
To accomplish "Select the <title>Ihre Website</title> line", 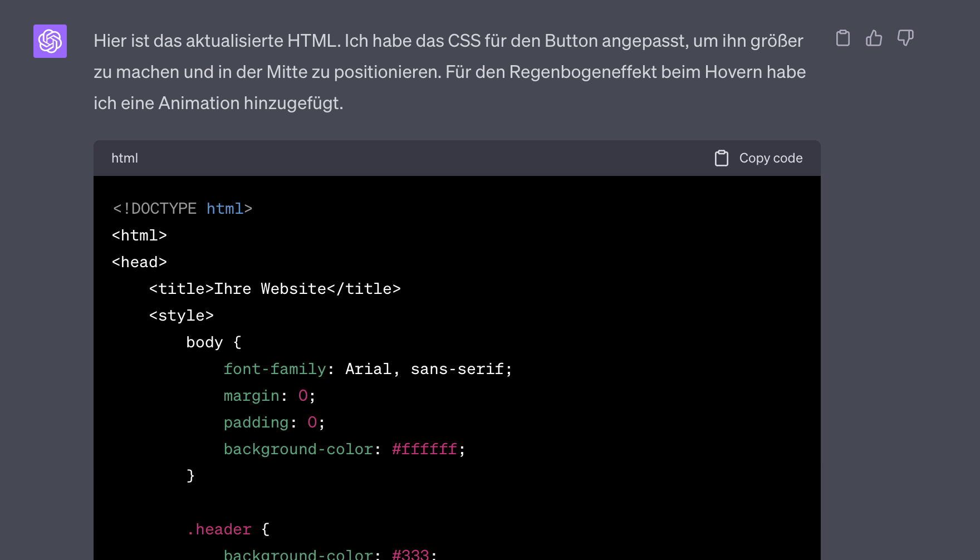I will [275, 289].
